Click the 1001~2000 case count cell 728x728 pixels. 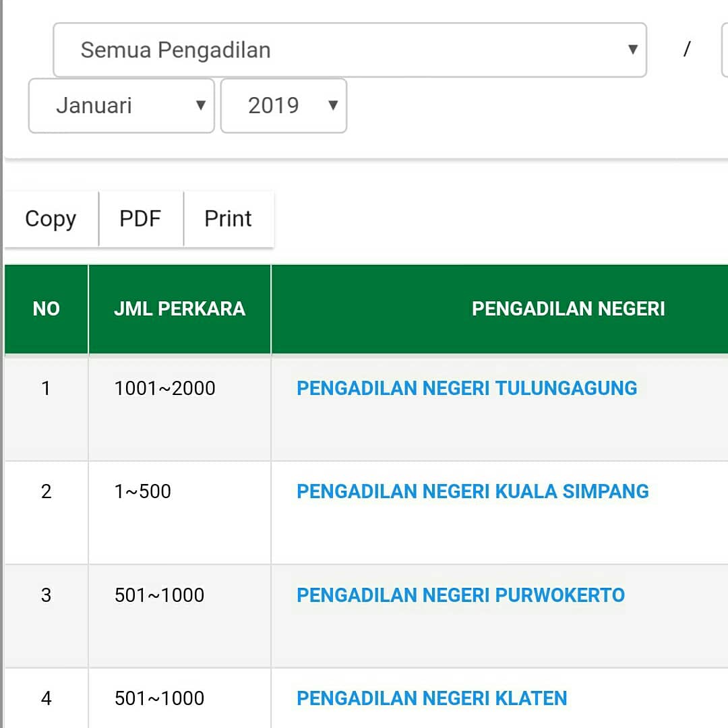tap(165, 388)
